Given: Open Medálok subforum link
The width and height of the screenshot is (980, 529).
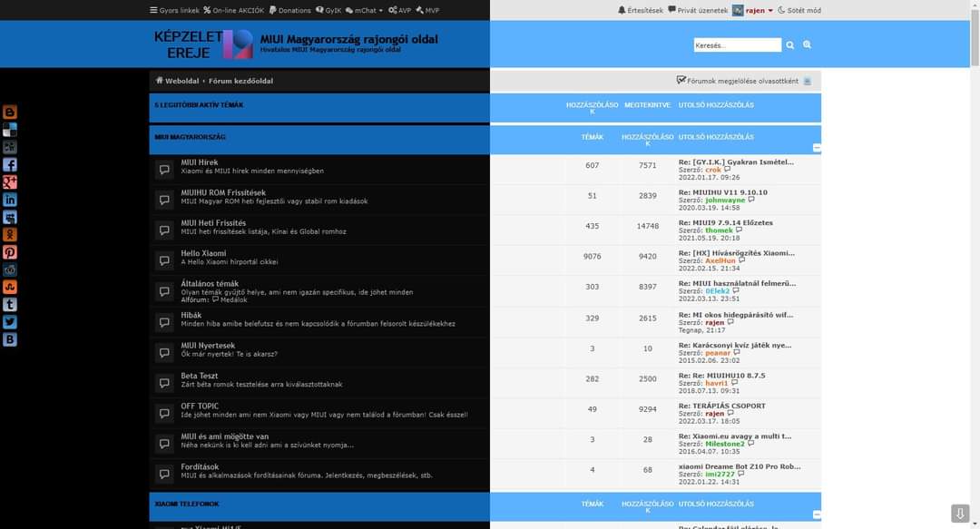Looking at the screenshot, I should point(230,299).
